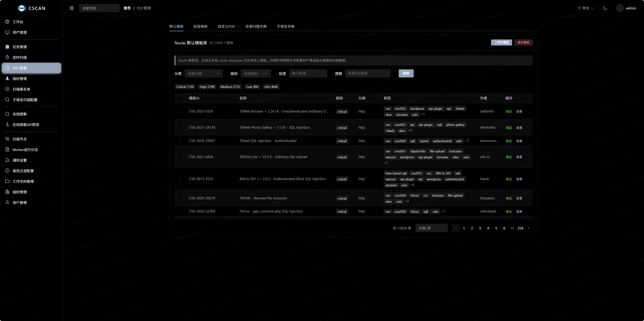
Task: Click the Critical: 1730 count tag
Action: point(185,87)
